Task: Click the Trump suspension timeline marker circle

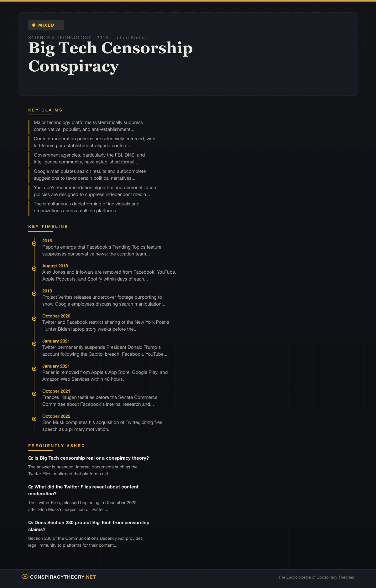Action: 34,344
